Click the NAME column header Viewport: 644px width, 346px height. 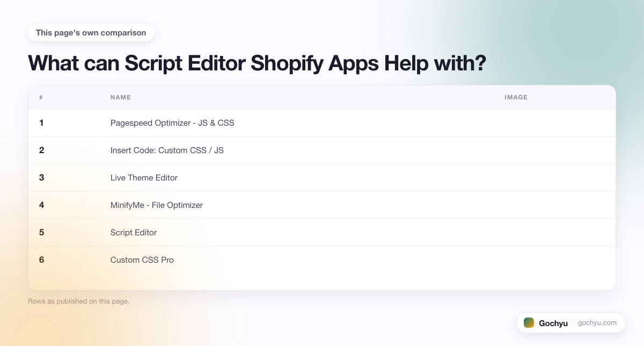click(x=121, y=97)
